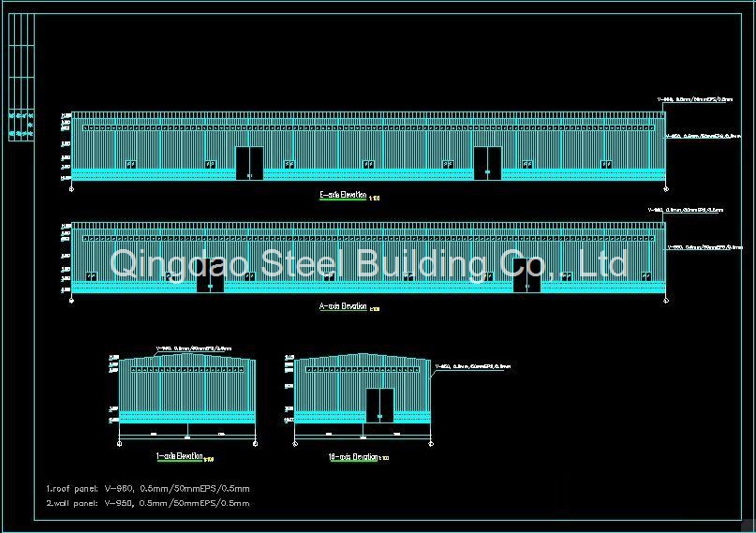Click right grid bubble under A-axis elevation
Viewport: 756px width, 533px height.
click(666, 301)
